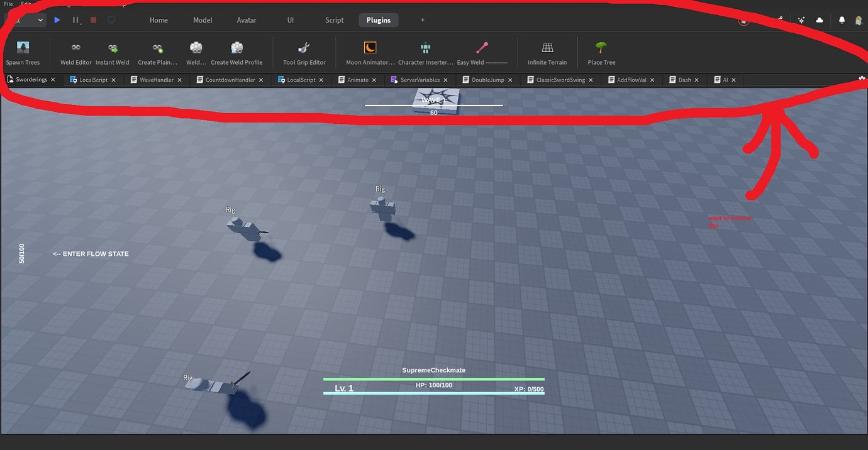Open the Script ribbon tab
The height and width of the screenshot is (450, 868).
334,19
